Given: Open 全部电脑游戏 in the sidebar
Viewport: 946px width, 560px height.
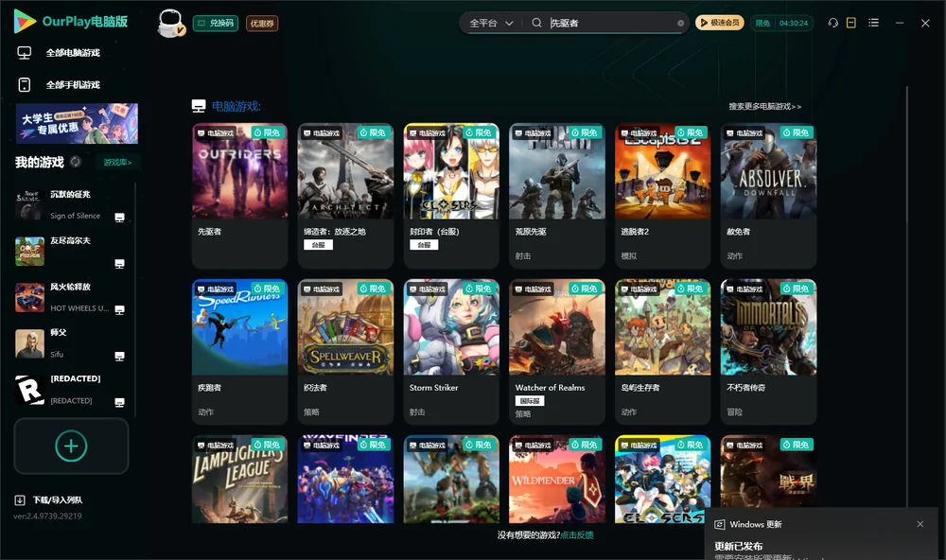Looking at the screenshot, I should click(x=59, y=53).
